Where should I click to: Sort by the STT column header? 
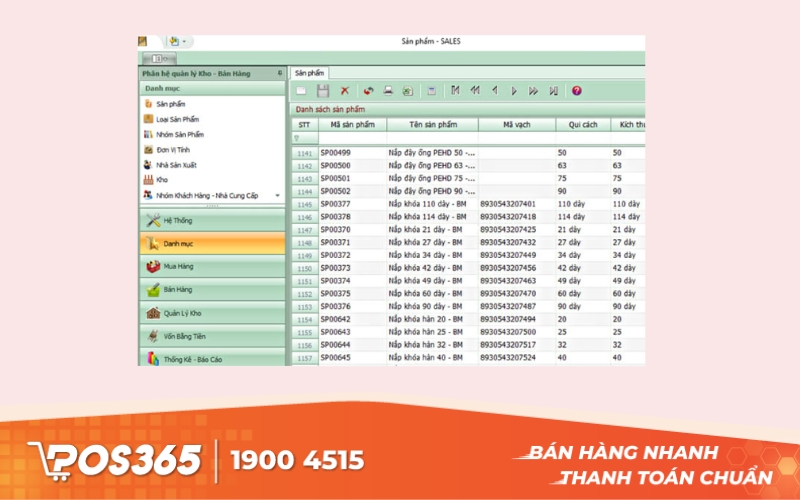305,125
